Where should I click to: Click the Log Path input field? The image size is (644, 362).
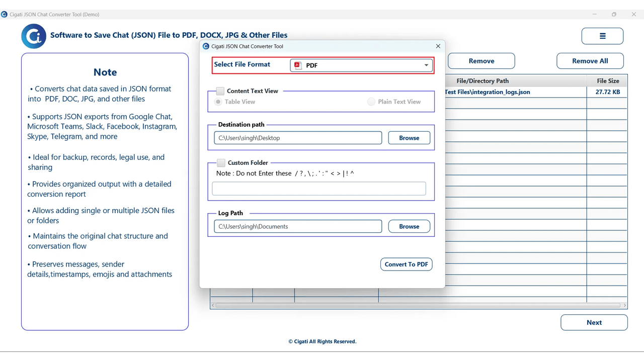click(298, 226)
